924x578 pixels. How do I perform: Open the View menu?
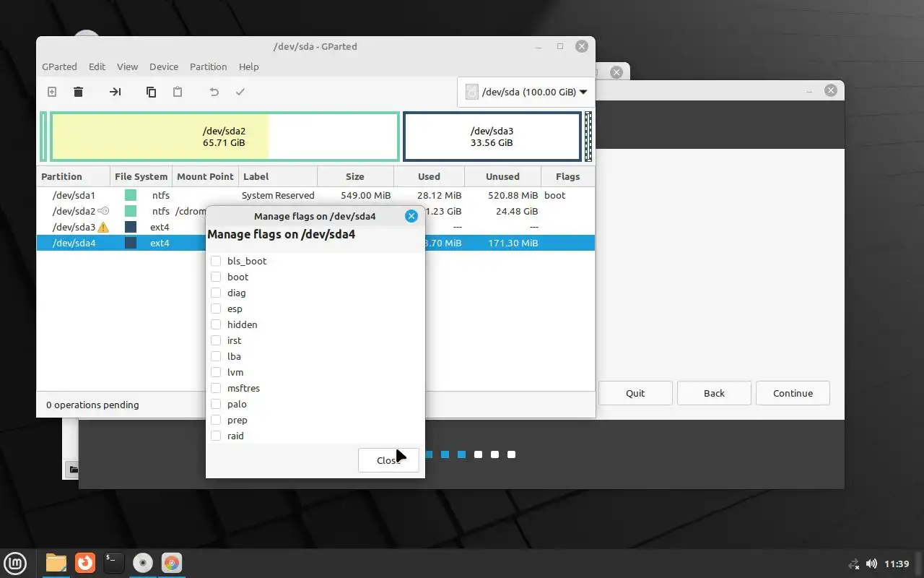tap(127, 66)
